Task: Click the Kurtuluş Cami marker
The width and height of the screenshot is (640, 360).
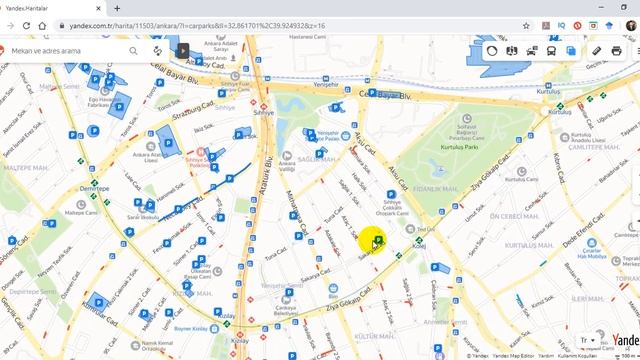Action: coord(521,171)
